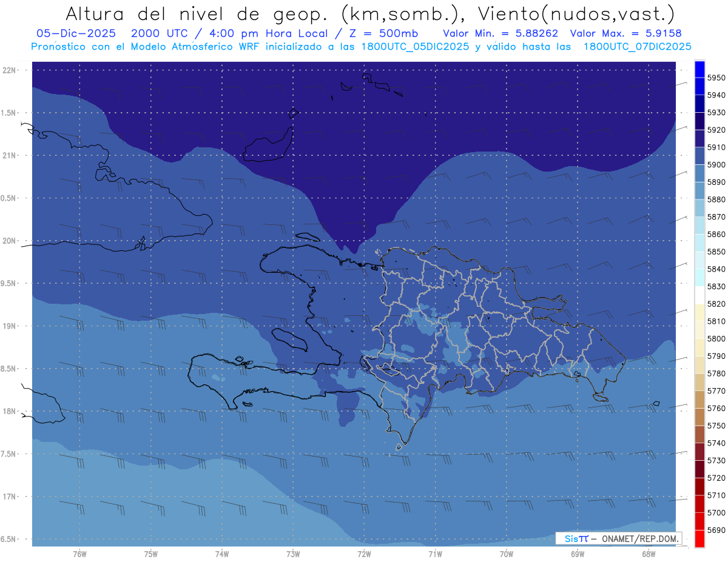Select the swatch between 5910 and 5900
The image size is (728, 562).
click(x=699, y=156)
